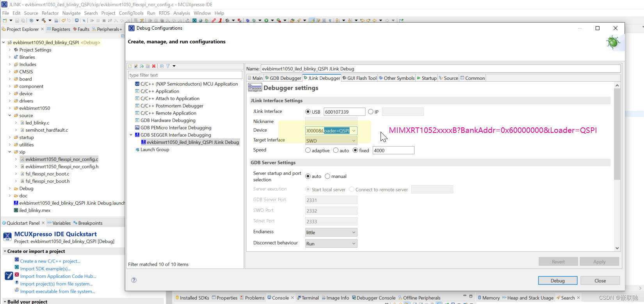Open the Endianness little dropdown
The height and width of the screenshot is (304, 644).
[331, 232]
